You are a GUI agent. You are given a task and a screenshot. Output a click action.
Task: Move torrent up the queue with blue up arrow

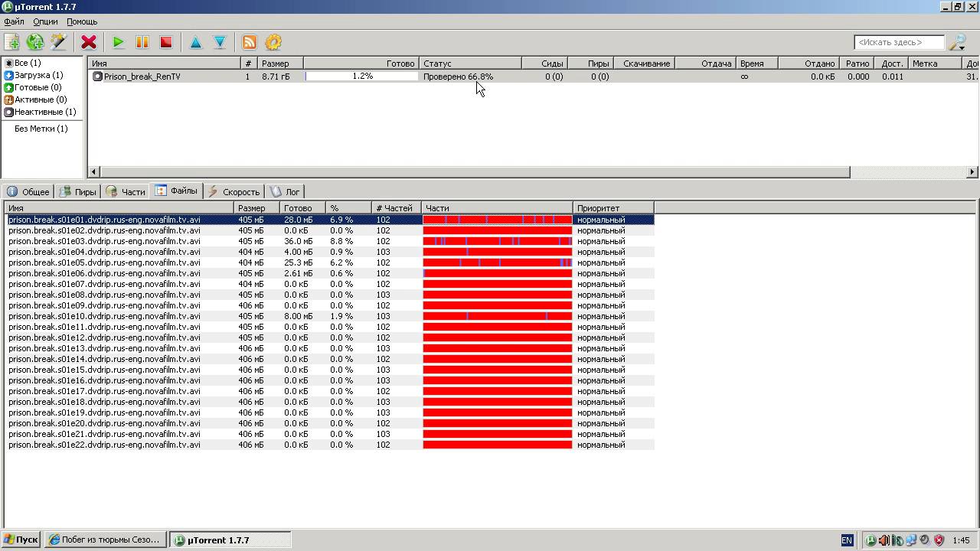tap(195, 42)
